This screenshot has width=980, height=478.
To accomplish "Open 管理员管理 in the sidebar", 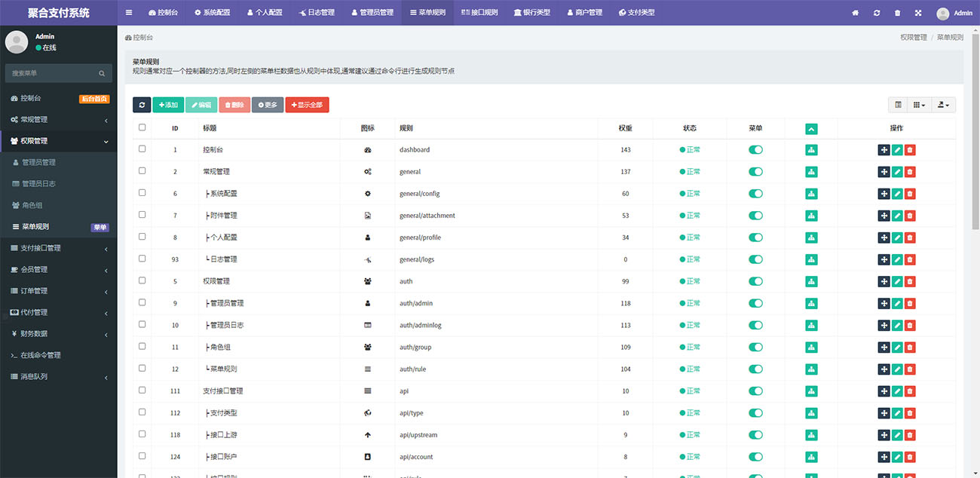I will pyautogui.click(x=59, y=162).
